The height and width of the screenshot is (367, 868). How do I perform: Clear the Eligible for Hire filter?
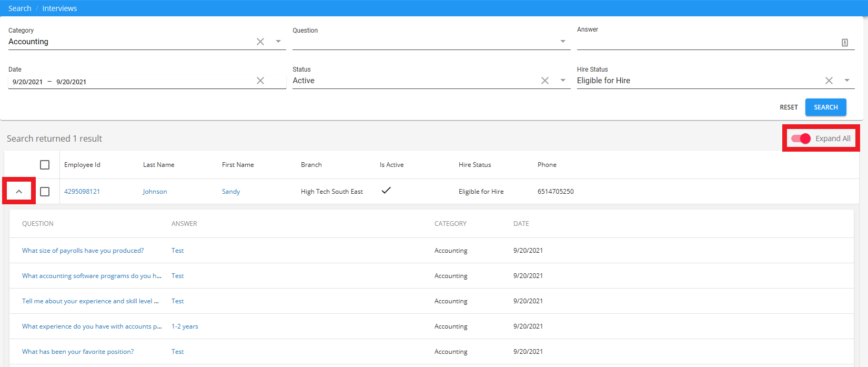point(829,81)
